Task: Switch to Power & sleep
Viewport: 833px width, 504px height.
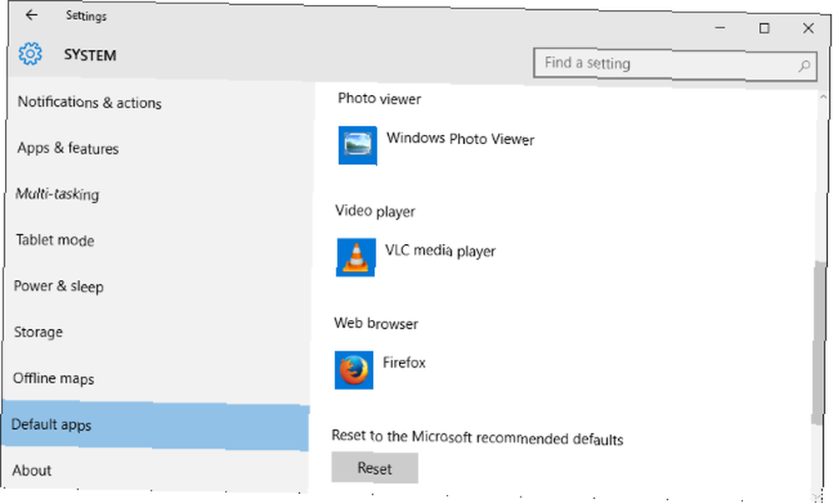Action: point(58,287)
